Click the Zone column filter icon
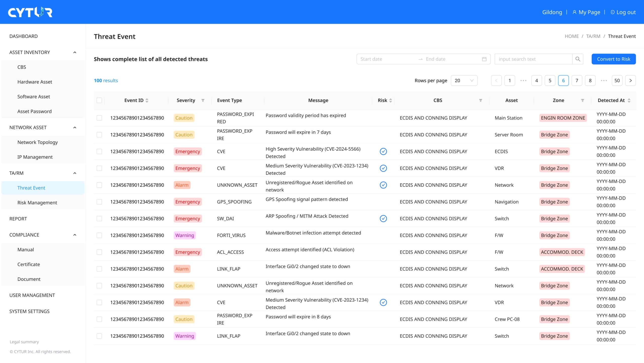Viewport: 644px width, 363px height. [x=583, y=100]
